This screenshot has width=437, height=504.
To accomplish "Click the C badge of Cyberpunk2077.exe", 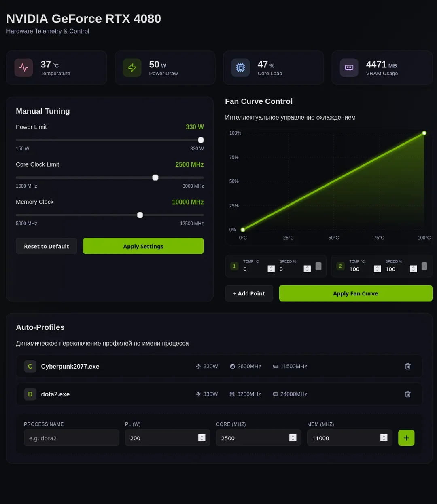I will (30, 366).
